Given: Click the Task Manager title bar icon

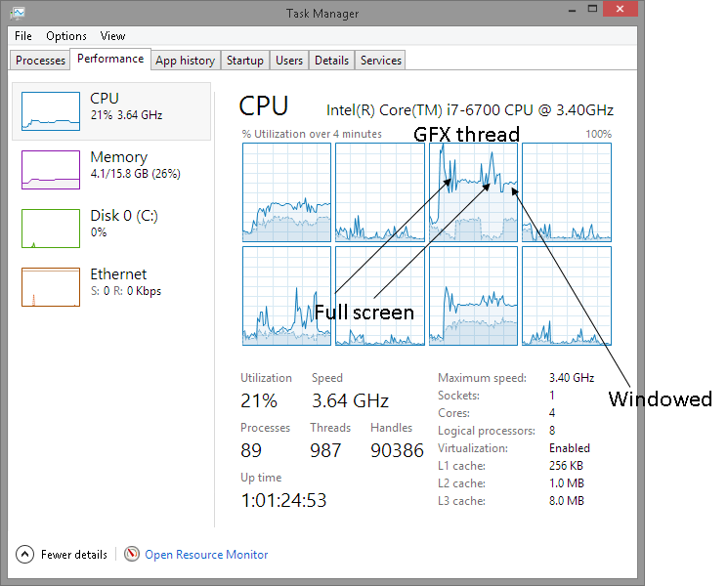Looking at the screenshot, I should click(x=18, y=13).
